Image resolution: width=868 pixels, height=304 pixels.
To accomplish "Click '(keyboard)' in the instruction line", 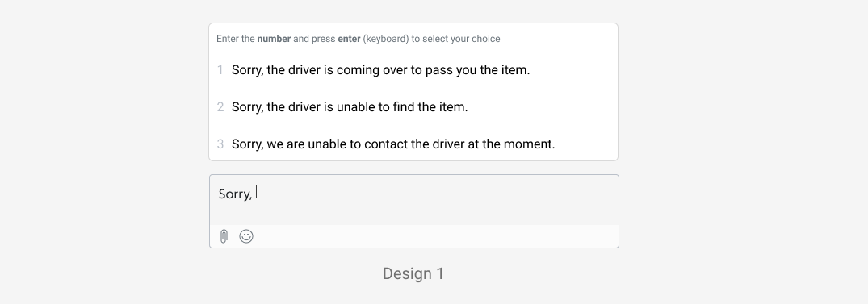I will tap(386, 39).
